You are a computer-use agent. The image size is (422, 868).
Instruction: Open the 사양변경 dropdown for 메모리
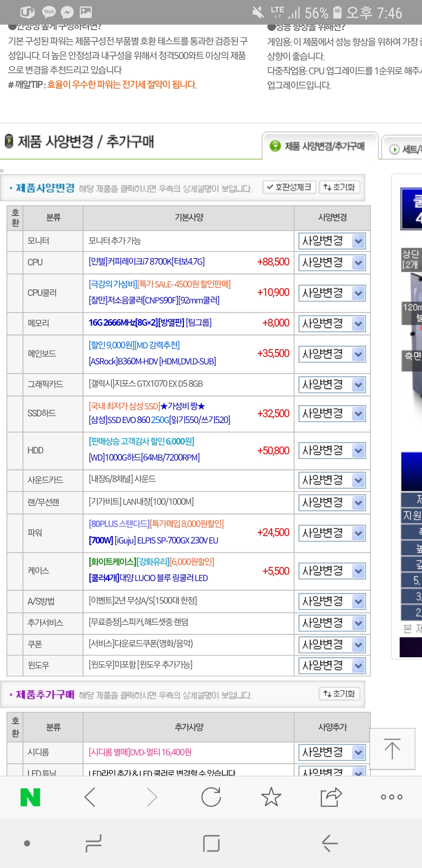332,324
